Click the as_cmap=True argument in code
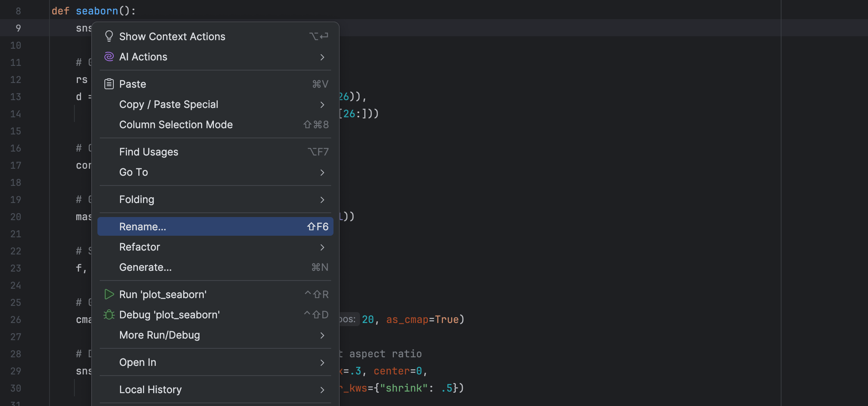Screen dimensions: 868x406 422,320
